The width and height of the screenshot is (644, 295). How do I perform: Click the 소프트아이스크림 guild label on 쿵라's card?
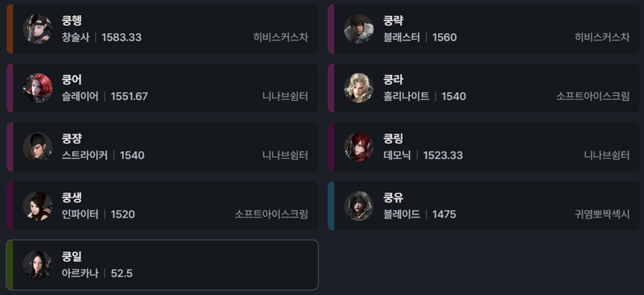592,96
